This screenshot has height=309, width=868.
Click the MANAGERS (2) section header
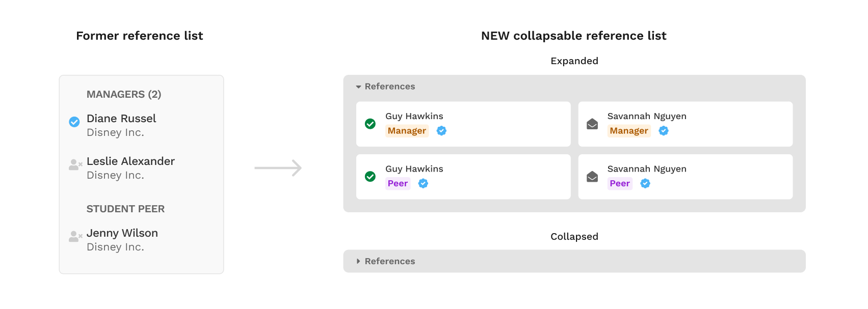coord(124,94)
